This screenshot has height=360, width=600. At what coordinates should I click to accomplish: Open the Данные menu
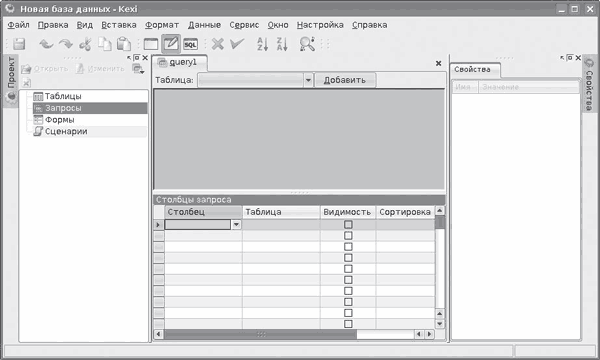click(204, 25)
